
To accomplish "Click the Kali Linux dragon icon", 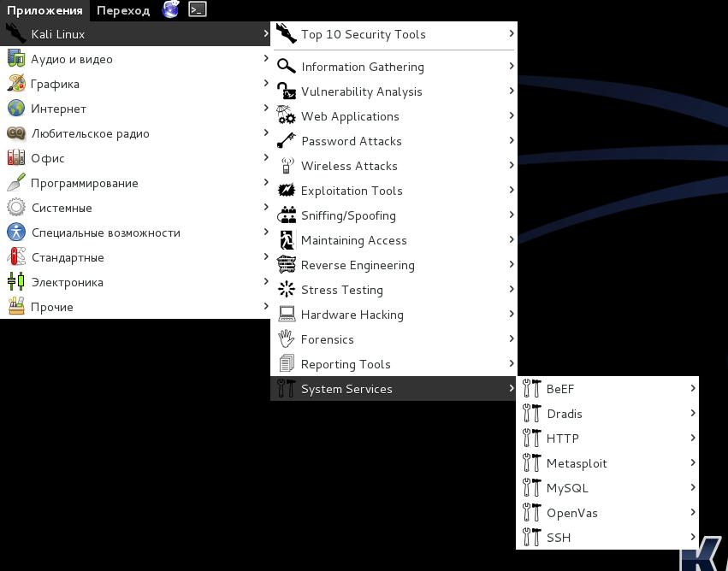I will click(15, 34).
